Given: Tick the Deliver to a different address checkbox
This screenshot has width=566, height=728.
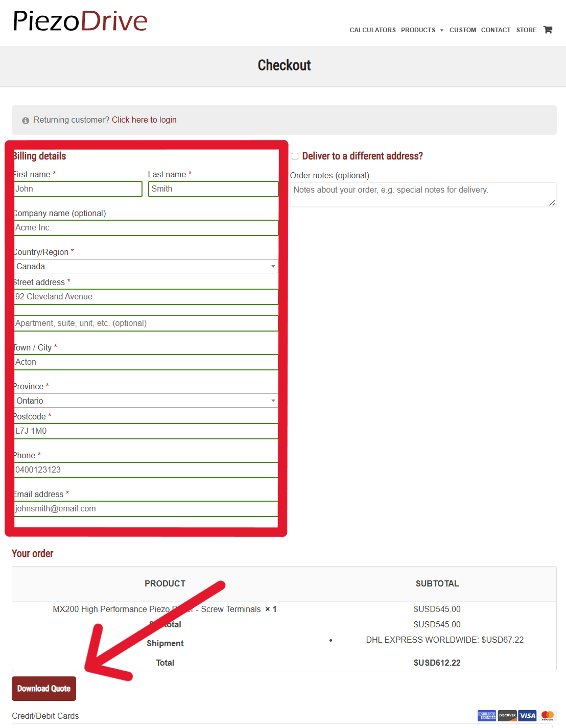Looking at the screenshot, I should coord(295,156).
